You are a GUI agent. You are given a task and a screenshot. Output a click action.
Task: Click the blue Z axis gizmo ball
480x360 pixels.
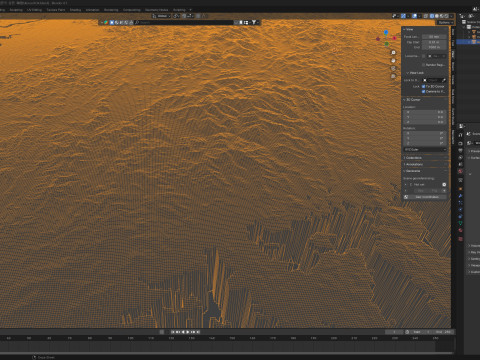click(386, 32)
